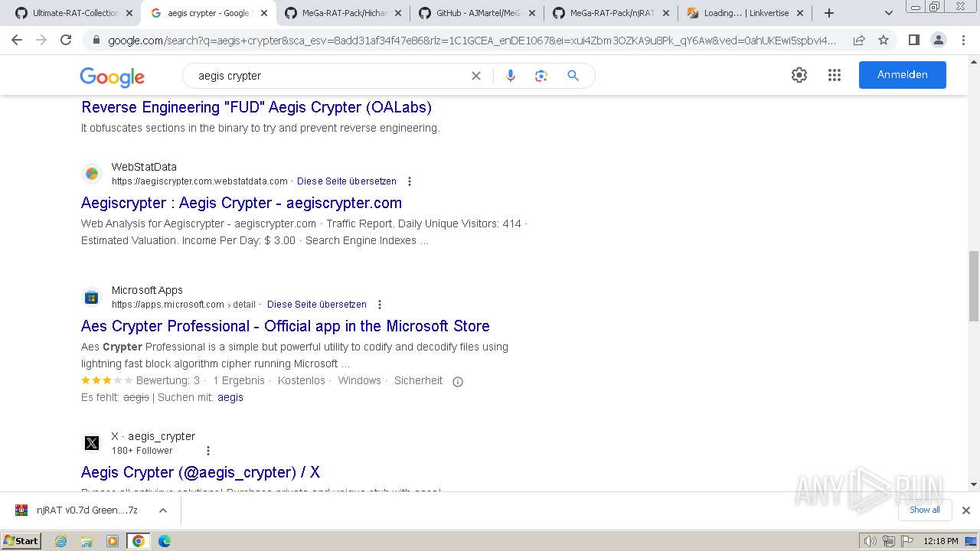The width and height of the screenshot is (980, 551).
Task: Open Google quick settings gear
Action: (799, 75)
